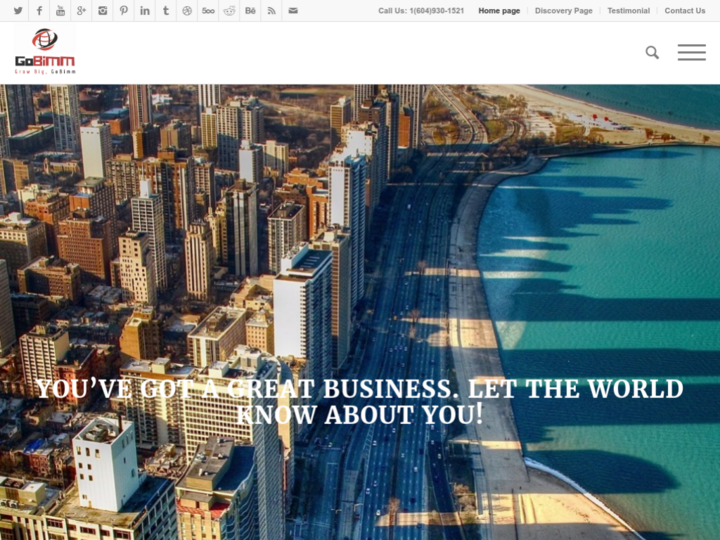Open the Testimonial link
Screen dimensions: 720x540
click(x=628, y=11)
